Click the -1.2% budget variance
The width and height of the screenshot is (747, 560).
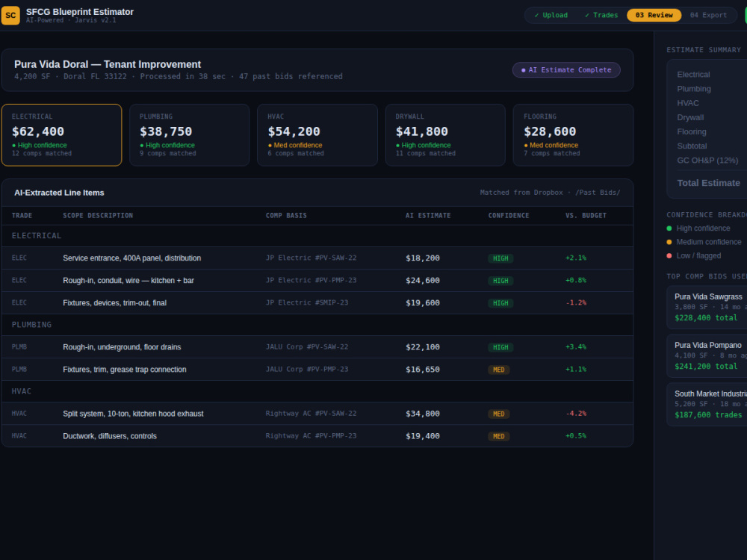(576, 303)
